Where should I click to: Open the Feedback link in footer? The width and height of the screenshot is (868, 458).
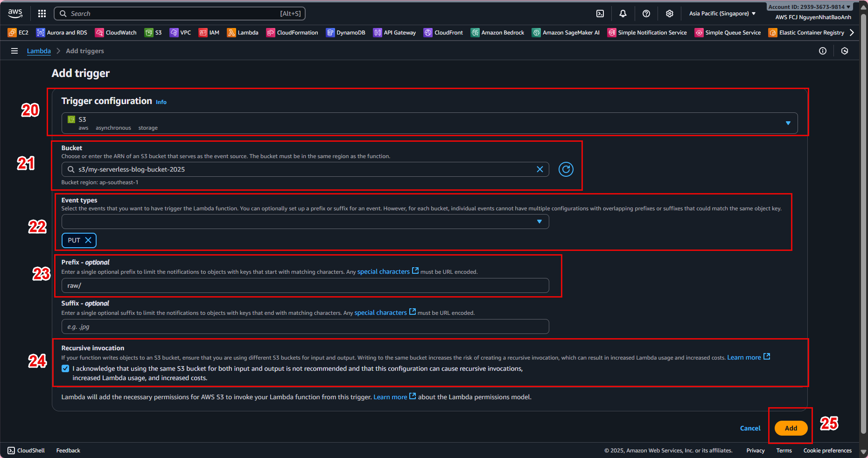point(68,451)
